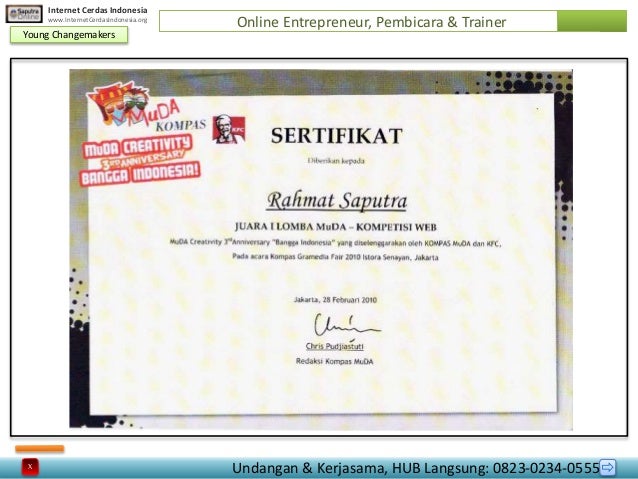This screenshot has width=638, height=479.
Task: Click the Internet Cerdas Indonesia title
Action: click(x=98, y=10)
